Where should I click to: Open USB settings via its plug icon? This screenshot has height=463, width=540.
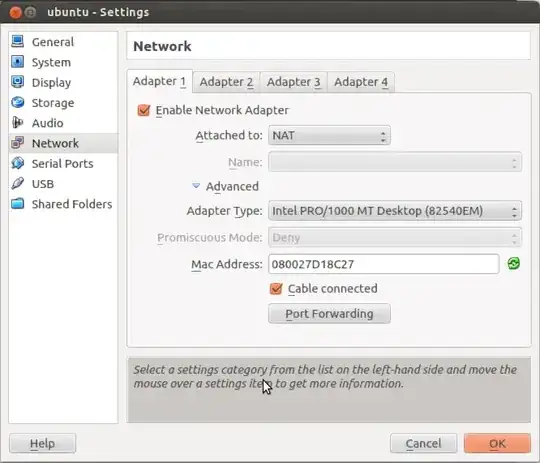[18, 183]
